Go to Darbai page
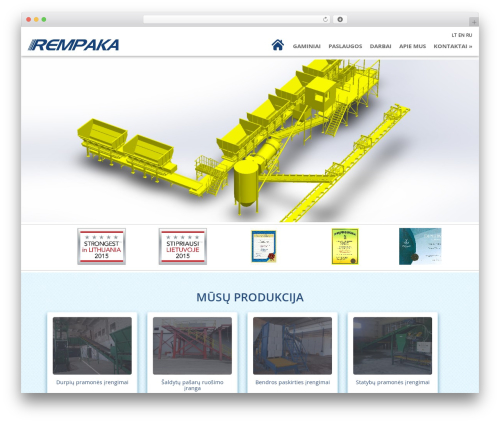 pyautogui.click(x=380, y=46)
